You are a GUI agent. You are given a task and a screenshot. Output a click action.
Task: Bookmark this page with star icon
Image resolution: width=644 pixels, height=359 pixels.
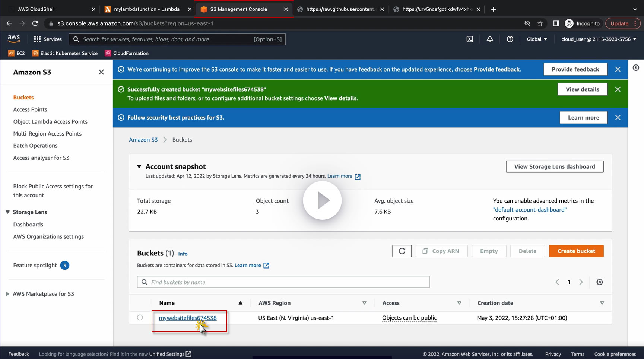[540, 23]
